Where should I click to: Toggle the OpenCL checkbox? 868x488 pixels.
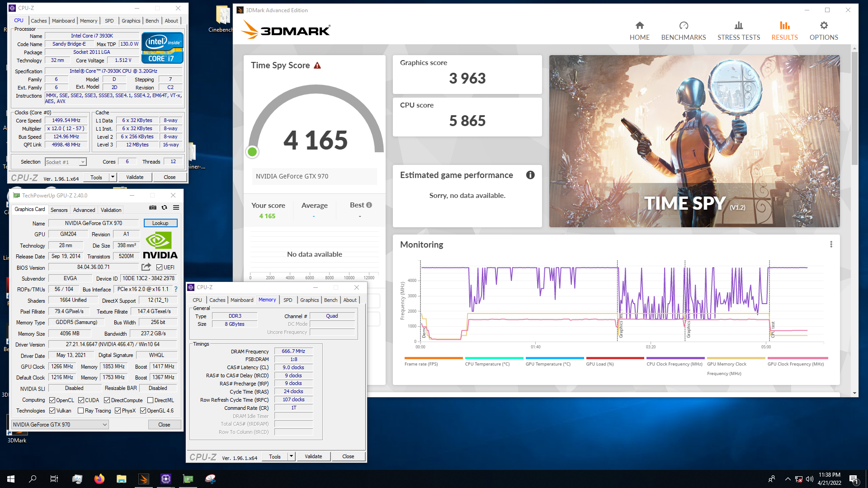(52, 400)
